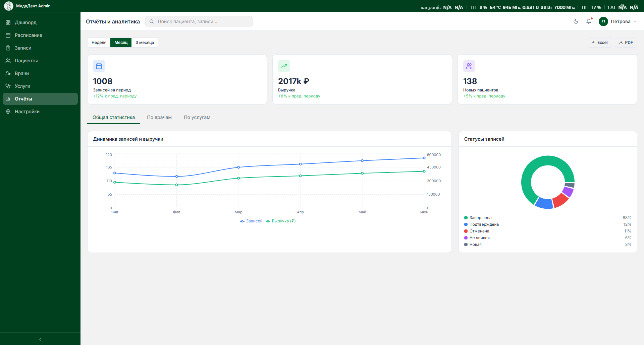Open Расписание in the sidebar

pos(40,35)
